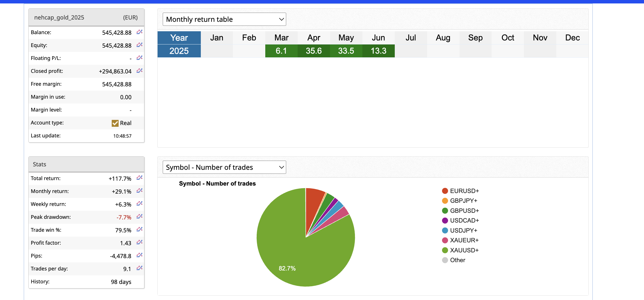Click the Peak drawdown chart icon
The height and width of the screenshot is (300, 644).
click(140, 217)
